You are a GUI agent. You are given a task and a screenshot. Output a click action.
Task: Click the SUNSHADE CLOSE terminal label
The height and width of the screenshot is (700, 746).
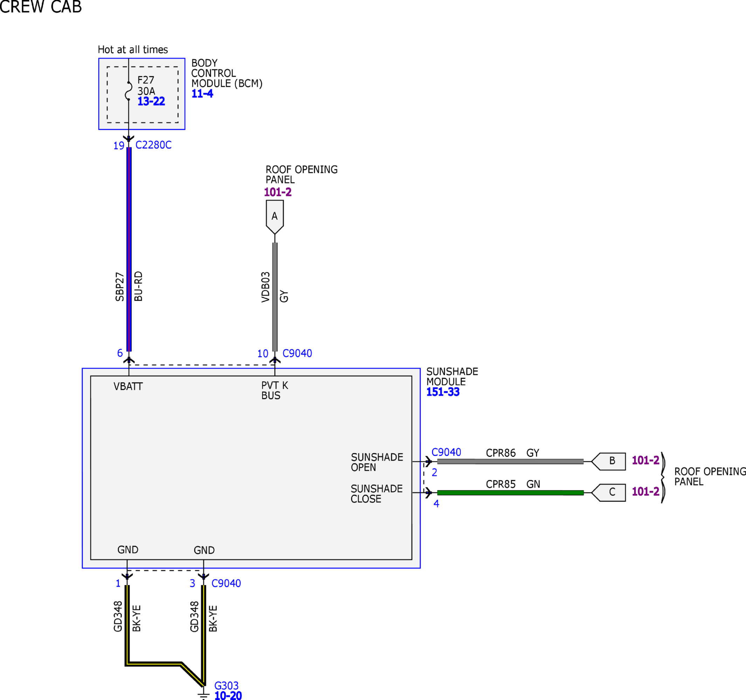(377, 494)
